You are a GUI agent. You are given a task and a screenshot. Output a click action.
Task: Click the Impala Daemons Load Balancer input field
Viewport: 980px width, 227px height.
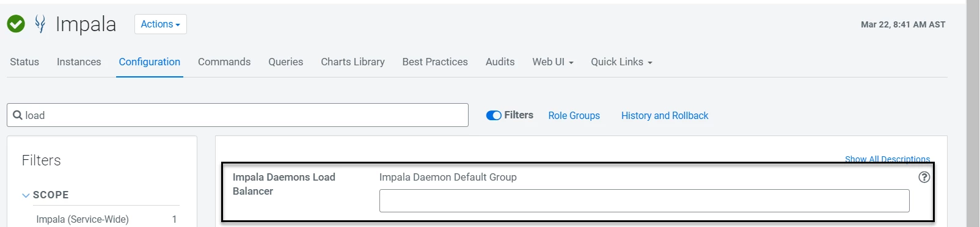tap(644, 201)
